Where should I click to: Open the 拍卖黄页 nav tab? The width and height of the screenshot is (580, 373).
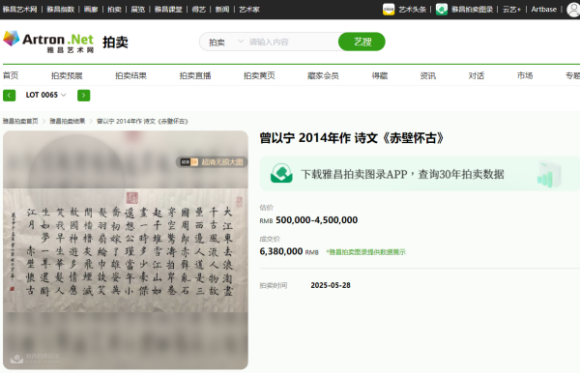point(259,75)
